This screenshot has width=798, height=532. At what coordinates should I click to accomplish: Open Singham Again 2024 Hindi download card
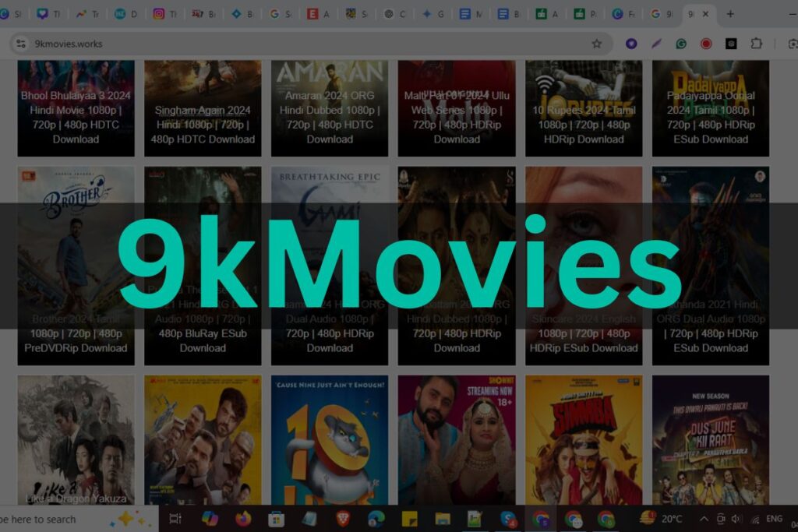tap(203, 107)
